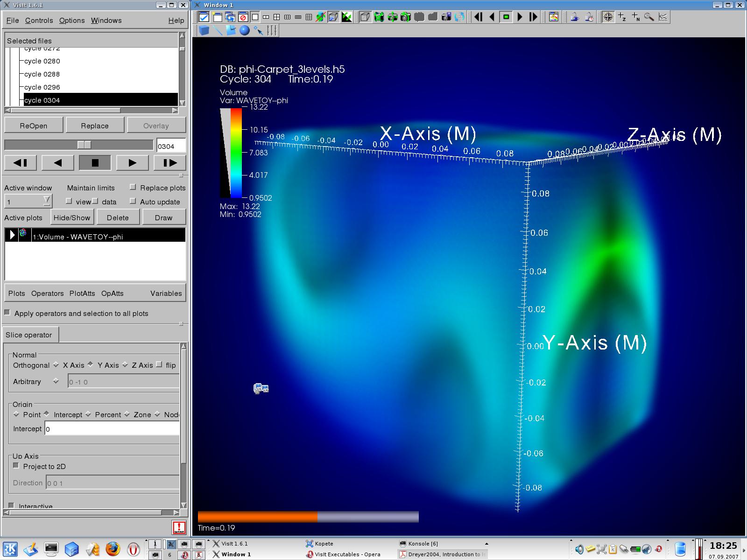Screen dimensions: 747x560
Task: Activate the Zoom interaction tool
Action: (x=648, y=18)
